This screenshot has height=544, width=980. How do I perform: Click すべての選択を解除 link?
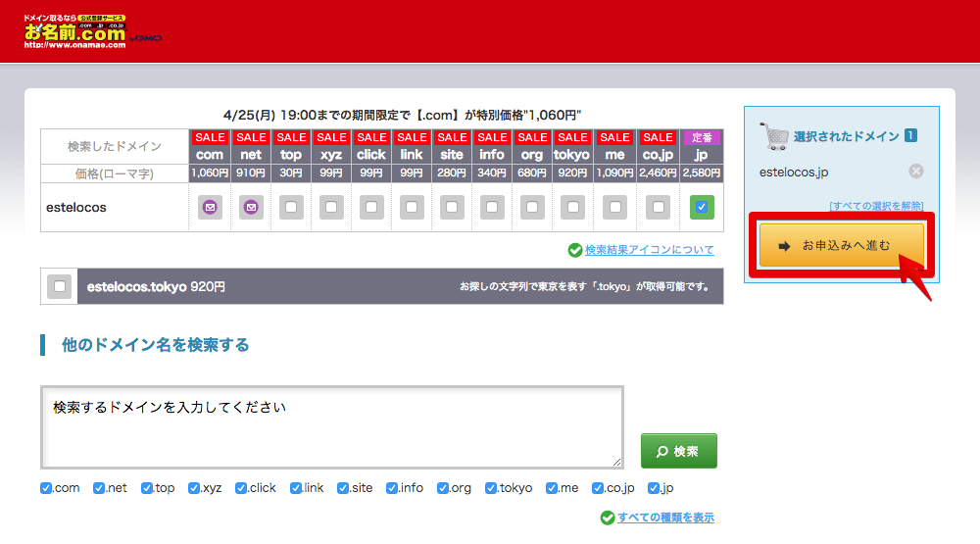coord(876,206)
